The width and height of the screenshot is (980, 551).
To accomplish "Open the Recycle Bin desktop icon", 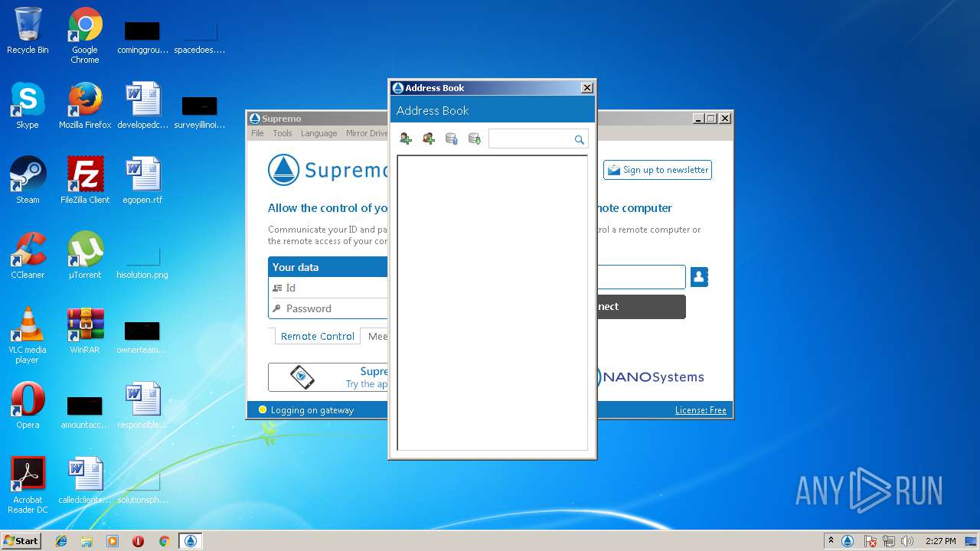I will (28, 32).
